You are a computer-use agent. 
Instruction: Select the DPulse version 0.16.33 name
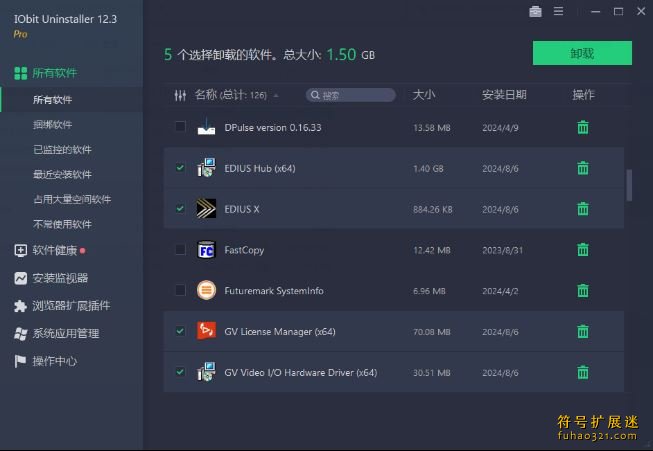pos(273,127)
